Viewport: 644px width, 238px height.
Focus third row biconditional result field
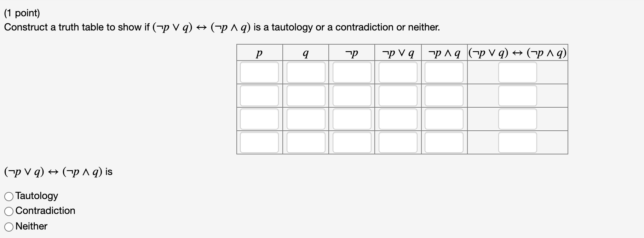pyautogui.click(x=518, y=119)
